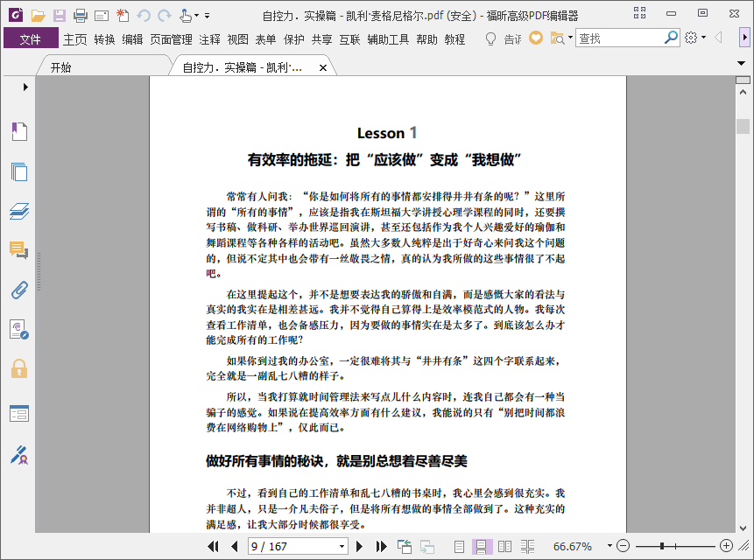Open the Fields form panel icon
The width and height of the screenshot is (754, 560).
click(19, 413)
